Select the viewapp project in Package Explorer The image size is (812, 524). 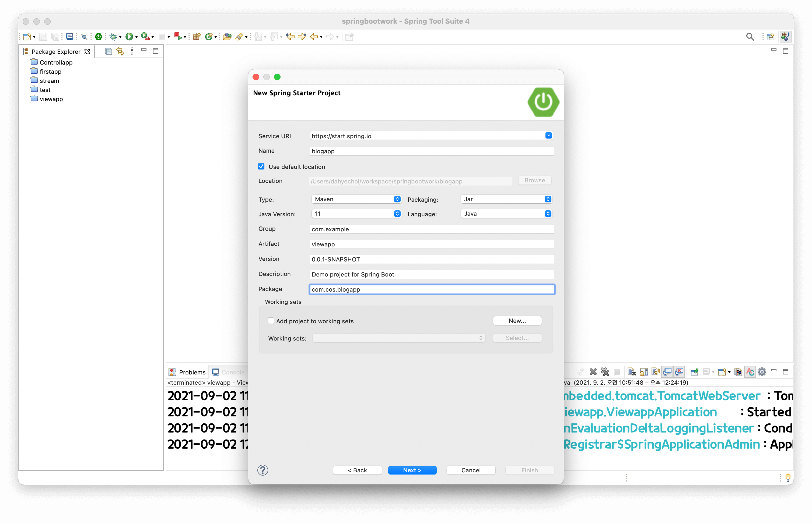pyautogui.click(x=47, y=99)
